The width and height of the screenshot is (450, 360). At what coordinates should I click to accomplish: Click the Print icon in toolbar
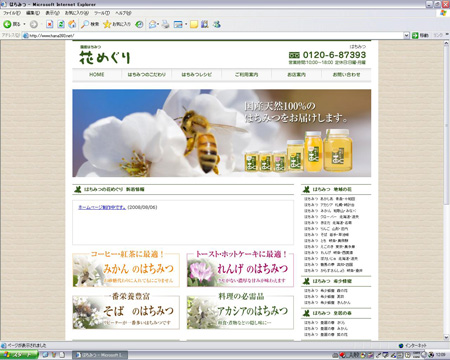coord(165,24)
